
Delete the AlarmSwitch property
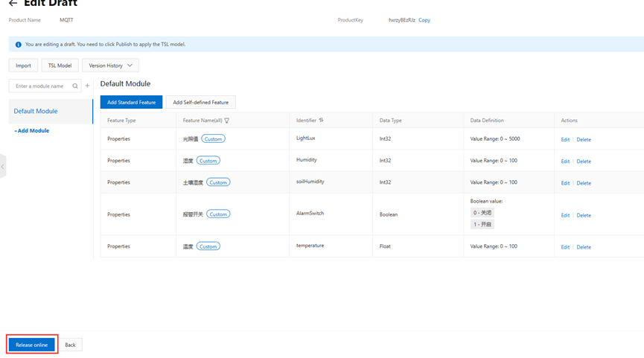[584, 215]
